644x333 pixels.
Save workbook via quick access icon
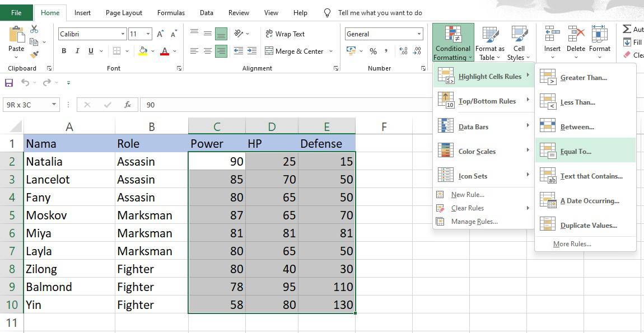8,83
